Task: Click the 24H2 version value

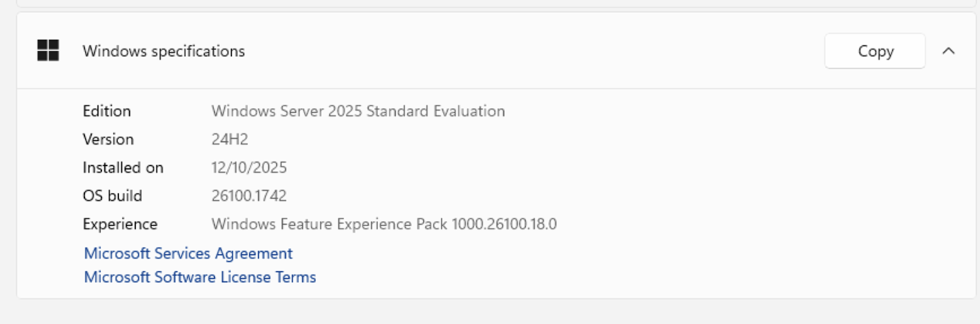Action: click(230, 139)
